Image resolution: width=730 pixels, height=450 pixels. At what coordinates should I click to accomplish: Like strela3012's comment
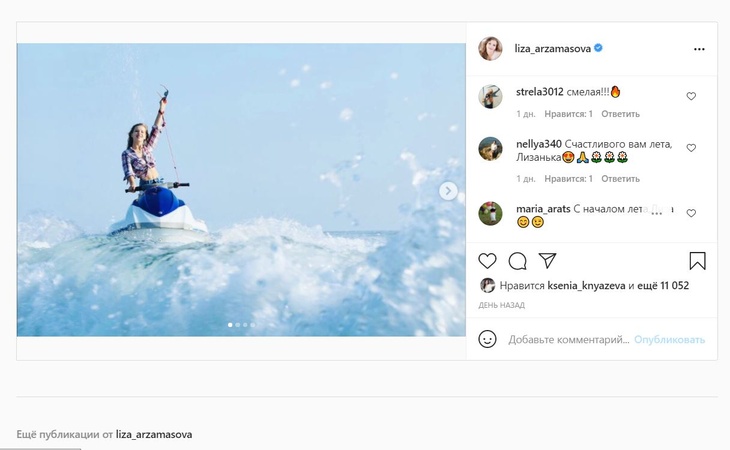coord(691,97)
